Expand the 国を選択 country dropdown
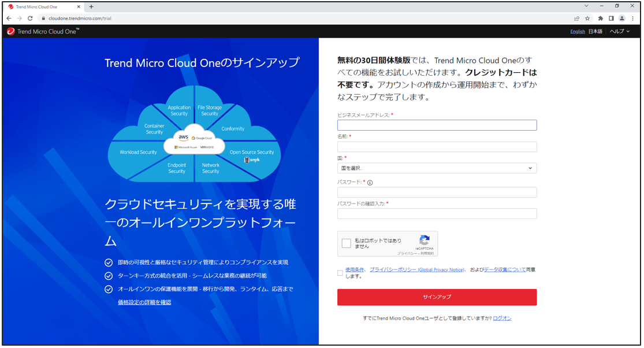 (x=437, y=168)
